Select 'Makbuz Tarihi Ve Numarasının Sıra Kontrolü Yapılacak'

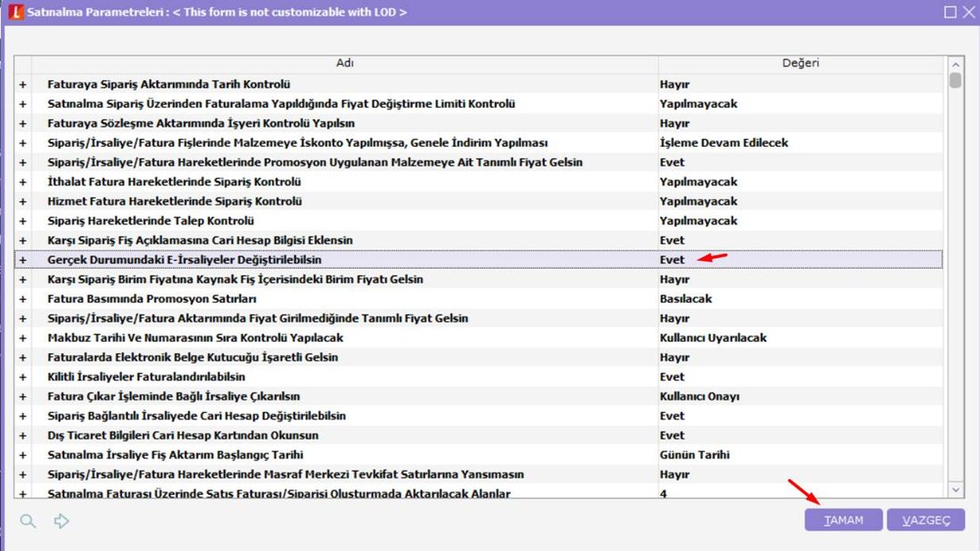click(196, 338)
